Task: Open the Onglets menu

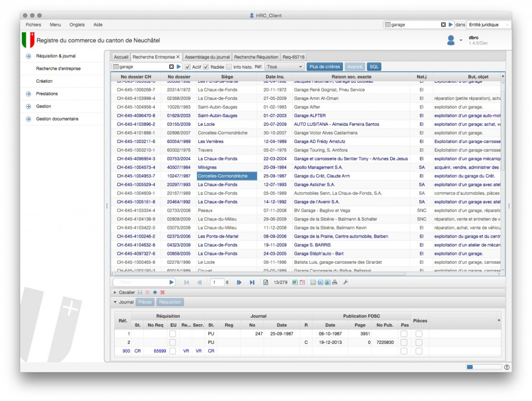Action: click(x=77, y=25)
